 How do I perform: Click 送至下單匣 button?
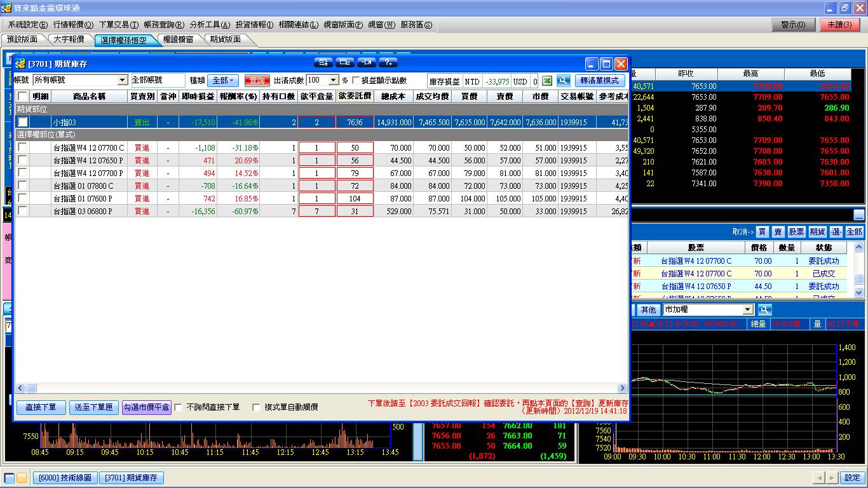(93, 407)
